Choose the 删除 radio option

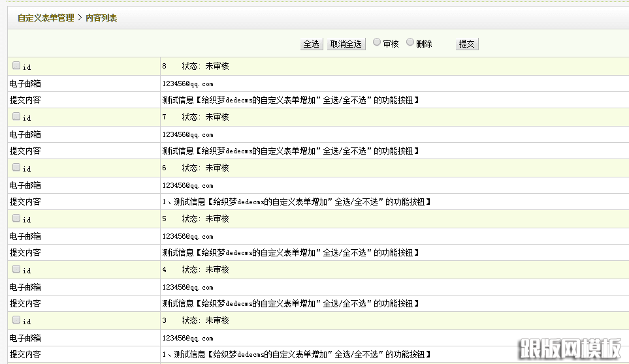tap(410, 42)
